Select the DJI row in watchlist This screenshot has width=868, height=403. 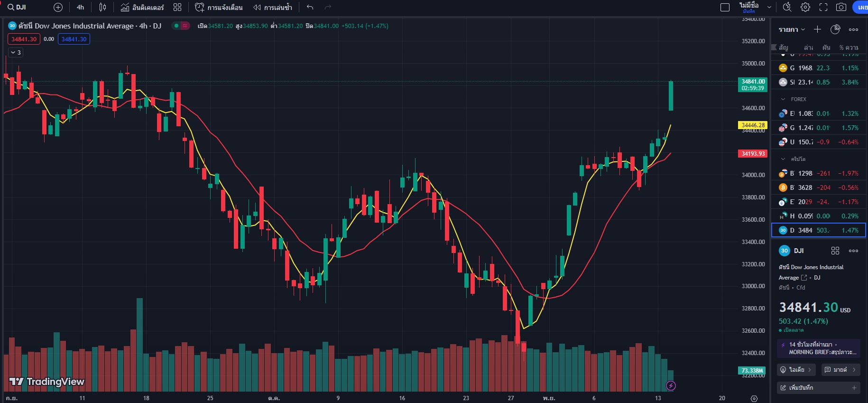coord(818,230)
